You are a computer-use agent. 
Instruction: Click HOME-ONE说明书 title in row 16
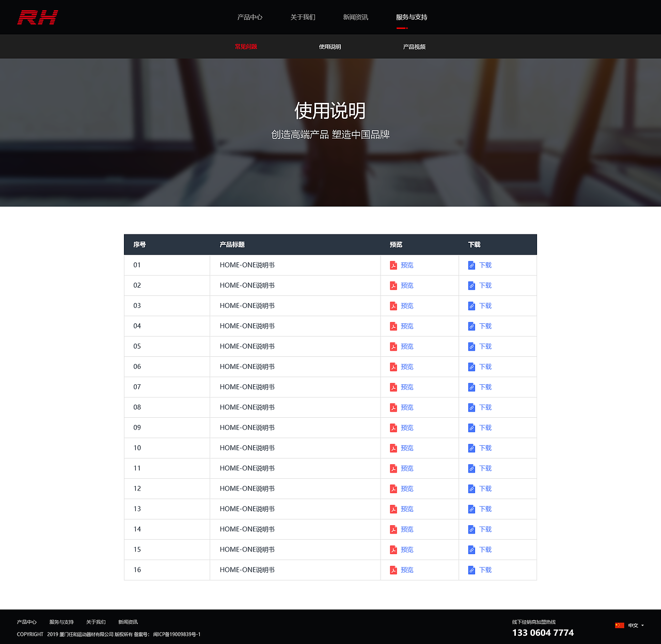(x=247, y=570)
